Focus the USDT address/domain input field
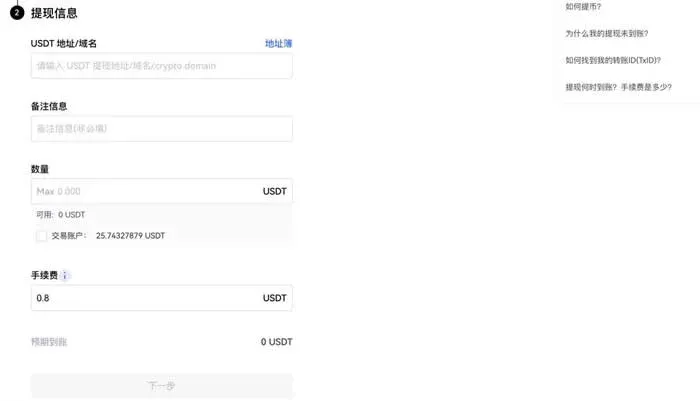 tap(162, 66)
